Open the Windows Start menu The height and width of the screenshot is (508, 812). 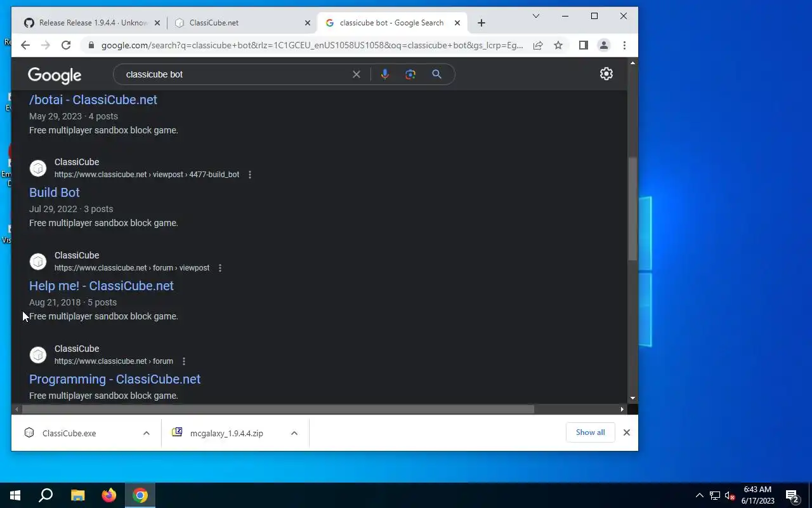(15, 495)
